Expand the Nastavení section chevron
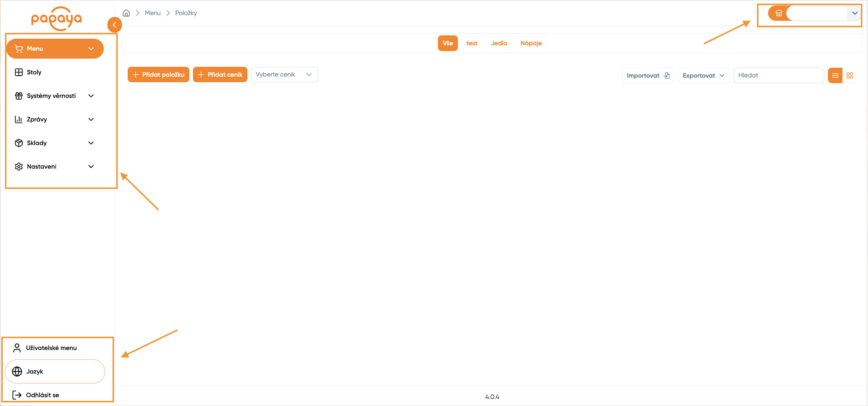 pyautogui.click(x=91, y=167)
